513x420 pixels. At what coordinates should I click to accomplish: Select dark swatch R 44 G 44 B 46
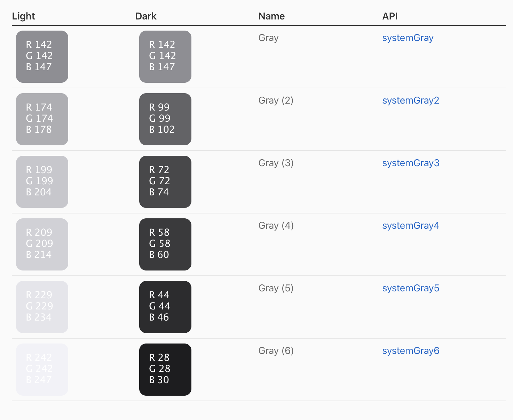pos(165,307)
